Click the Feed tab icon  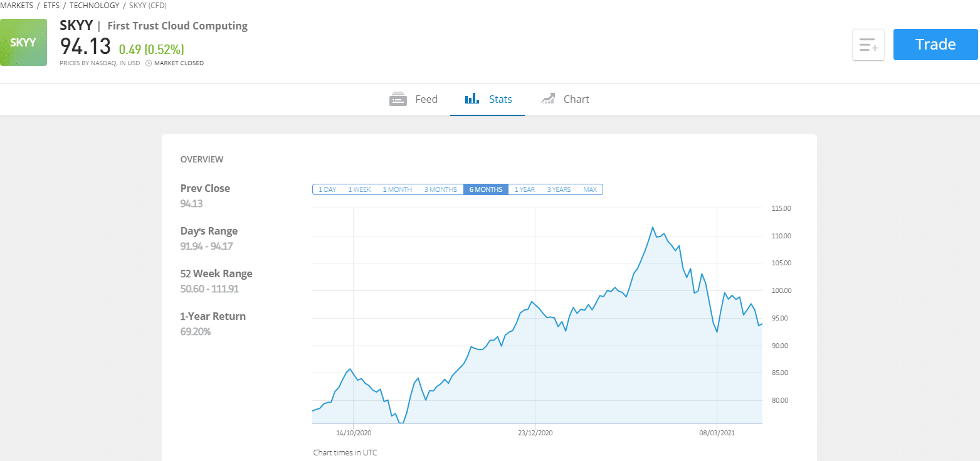(x=399, y=99)
